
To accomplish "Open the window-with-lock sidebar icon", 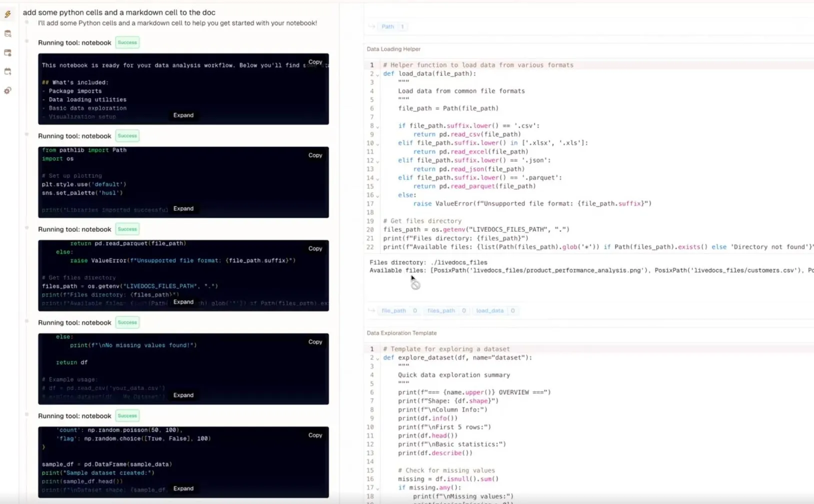I will [7, 52].
